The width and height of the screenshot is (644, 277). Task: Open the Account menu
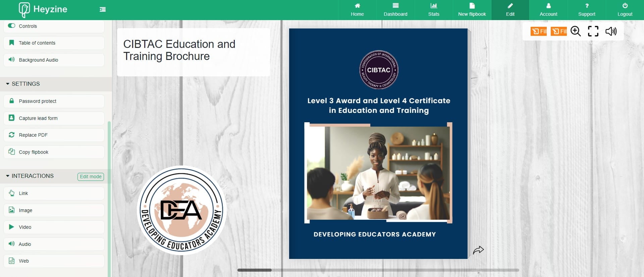point(548,10)
